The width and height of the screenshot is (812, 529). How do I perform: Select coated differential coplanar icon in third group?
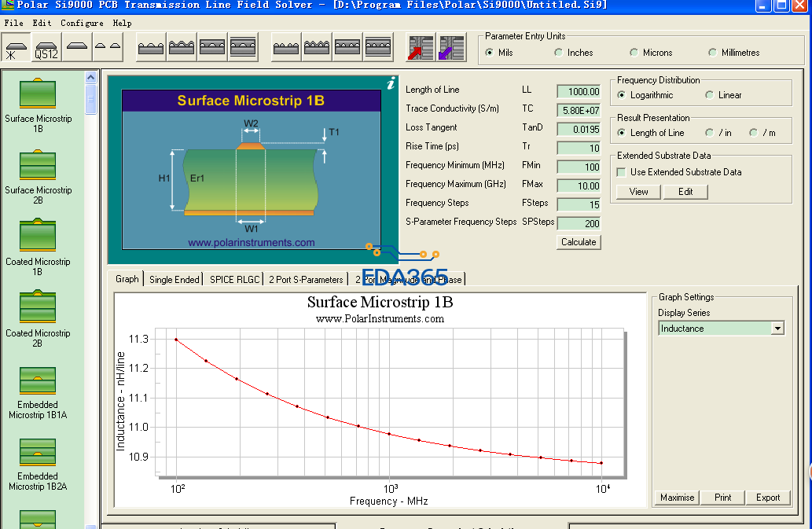[x=317, y=48]
